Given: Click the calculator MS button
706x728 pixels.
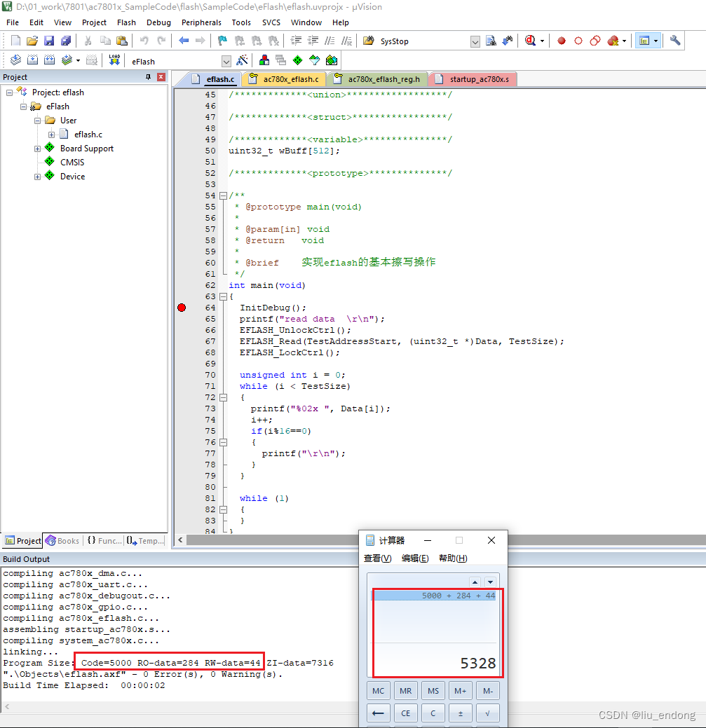Looking at the screenshot, I should coord(433,691).
